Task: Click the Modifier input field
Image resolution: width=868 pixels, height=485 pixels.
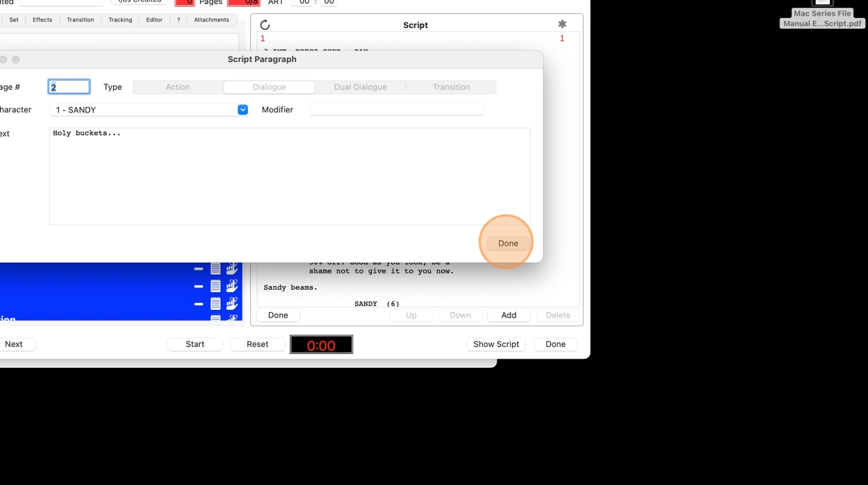Action: click(396, 109)
